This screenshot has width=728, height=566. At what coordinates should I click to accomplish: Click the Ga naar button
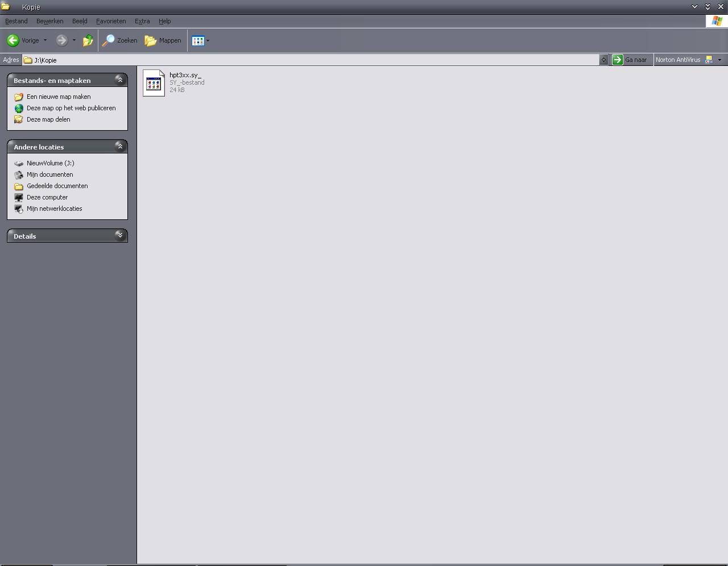pos(630,60)
